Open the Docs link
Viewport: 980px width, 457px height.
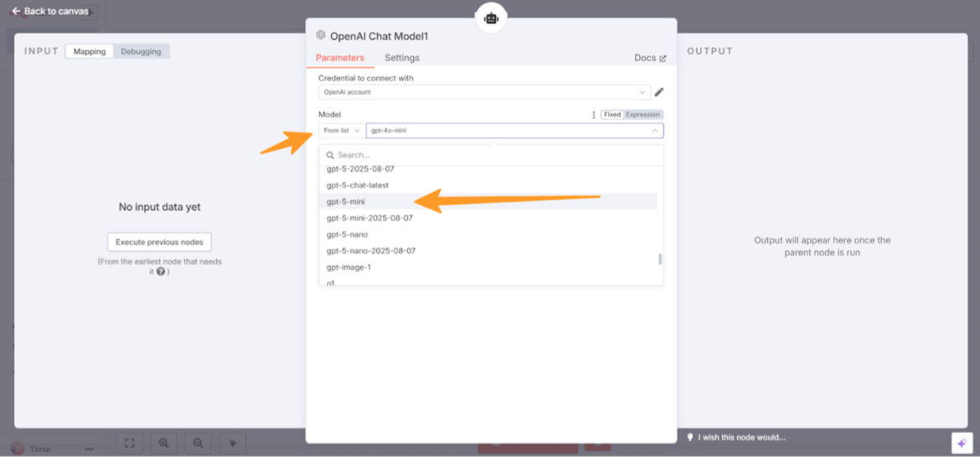[650, 58]
